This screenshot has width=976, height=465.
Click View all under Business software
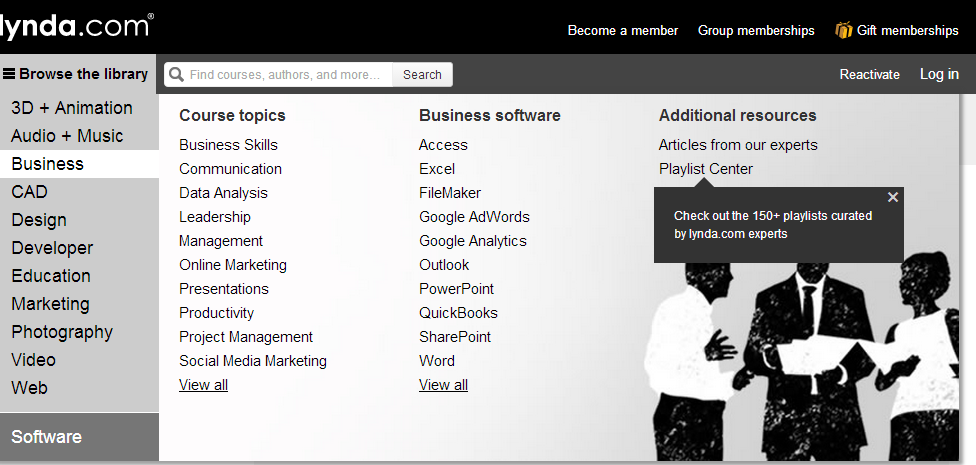(443, 385)
